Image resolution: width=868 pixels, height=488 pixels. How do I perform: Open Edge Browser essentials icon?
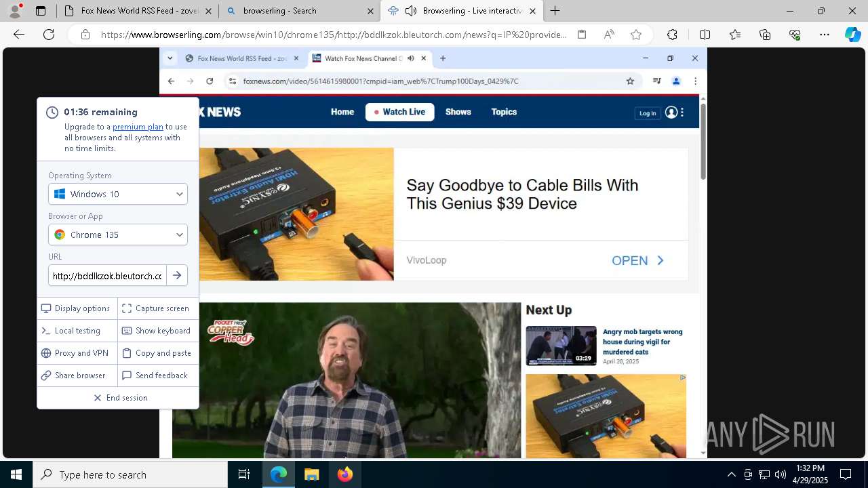click(x=795, y=35)
